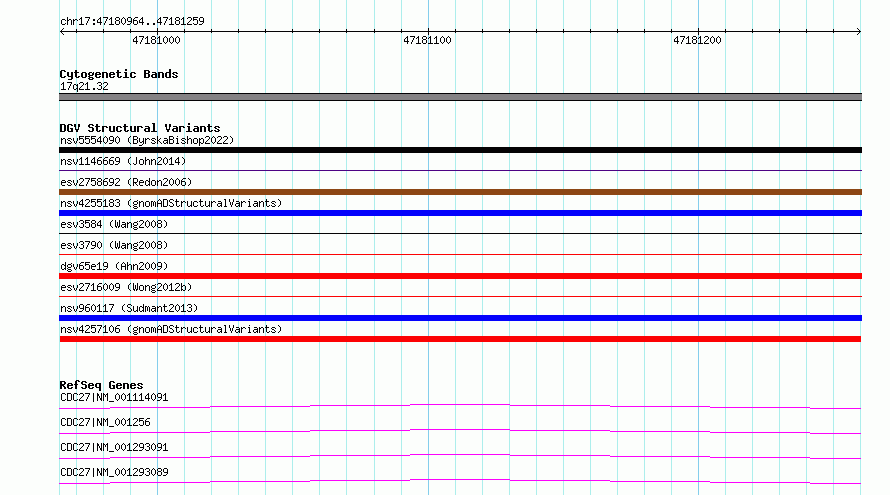Open variant dgv65e19 (Ahn2009) label
Screen dimensions: 890x495
coord(114,266)
